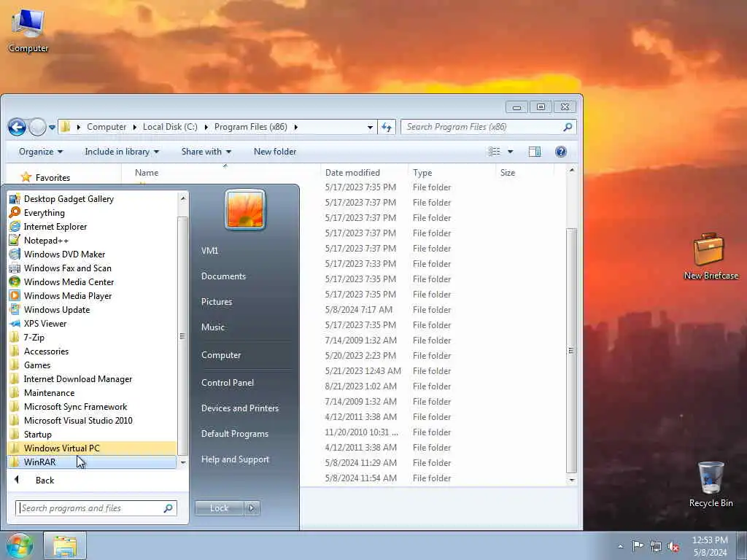Open shutdown options arrow next to Lock

(252, 508)
